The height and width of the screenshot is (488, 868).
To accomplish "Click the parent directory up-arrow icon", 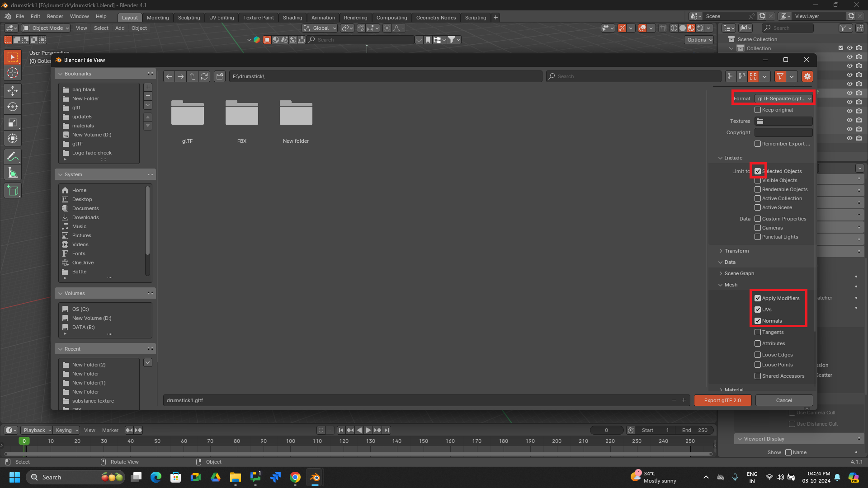I will coord(193,76).
